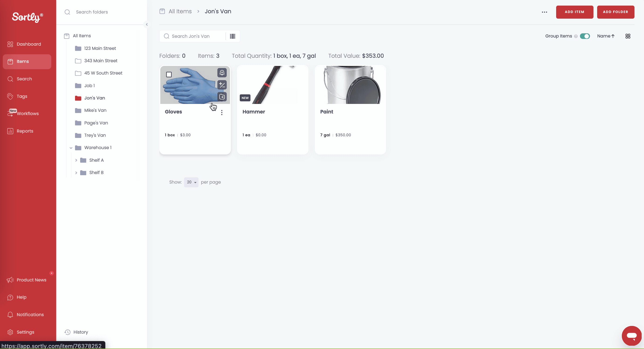Image resolution: width=644 pixels, height=349 pixels.
Task: Update Gloves quantity with plus-minus icon
Action: (x=222, y=85)
